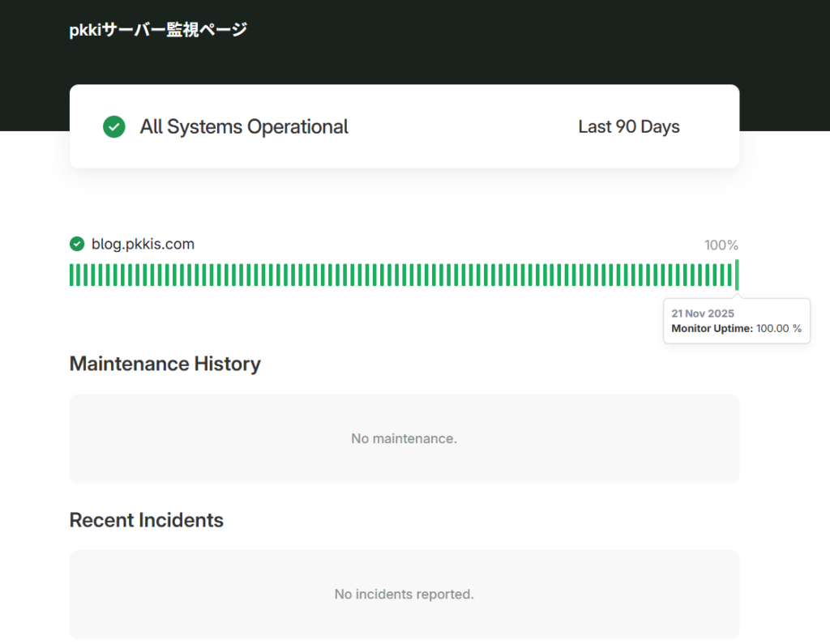
Task: Select the pkkiサーバー監視ページ page title
Action: [157, 29]
